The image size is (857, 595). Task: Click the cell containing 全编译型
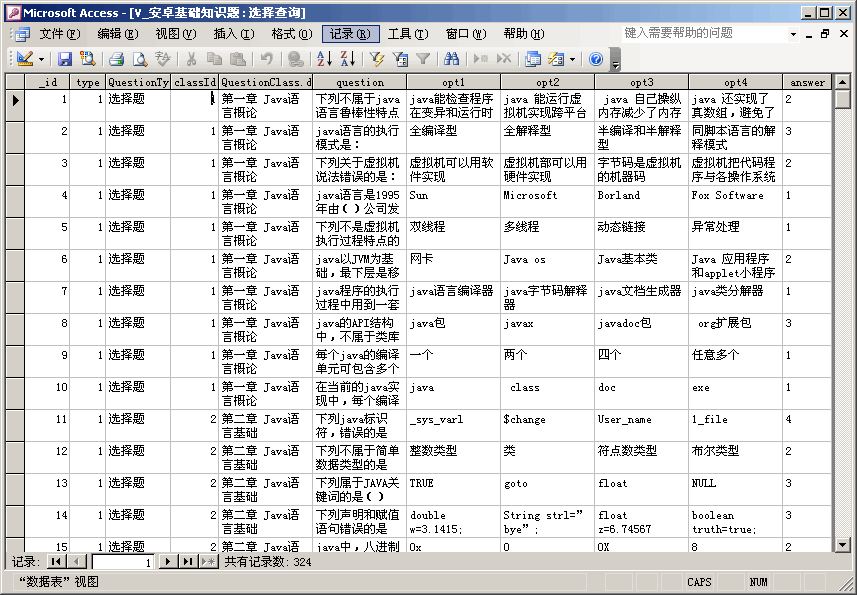click(x=453, y=138)
